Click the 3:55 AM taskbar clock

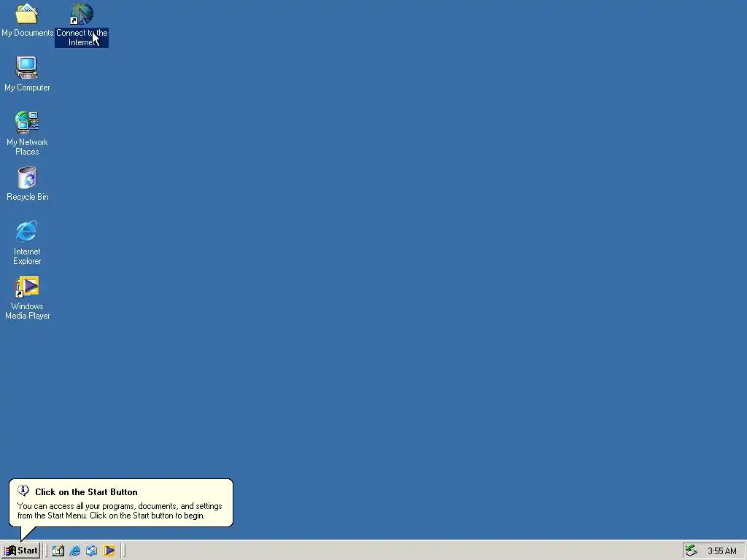721,551
